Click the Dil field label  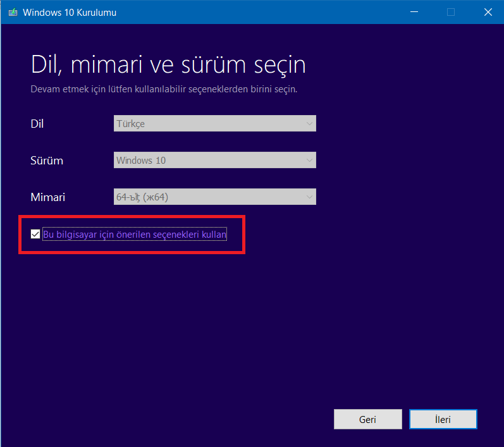[x=37, y=124]
